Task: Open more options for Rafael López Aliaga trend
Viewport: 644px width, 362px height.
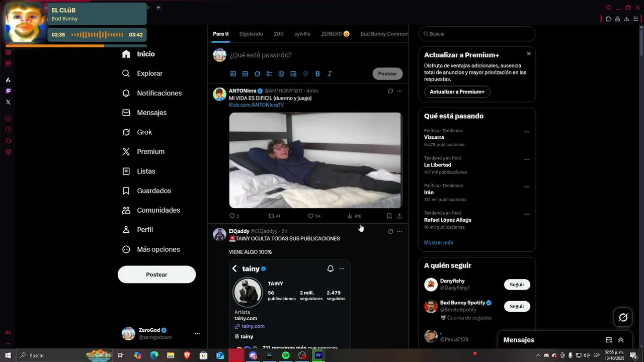Action: (527, 214)
